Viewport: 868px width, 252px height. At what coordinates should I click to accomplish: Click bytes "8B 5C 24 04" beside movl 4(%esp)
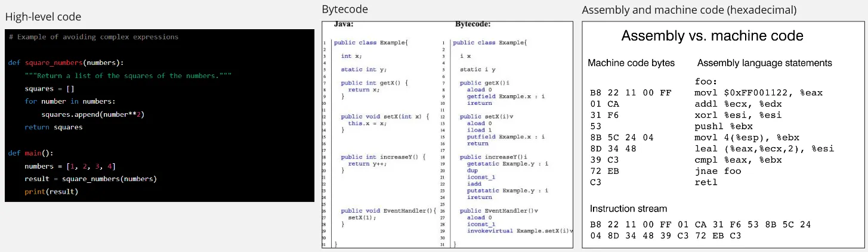click(x=621, y=137)
